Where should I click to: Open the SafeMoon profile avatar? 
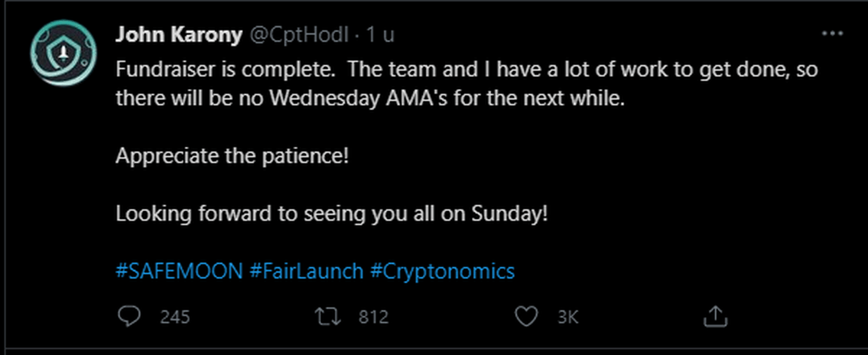tap(63, 53)
